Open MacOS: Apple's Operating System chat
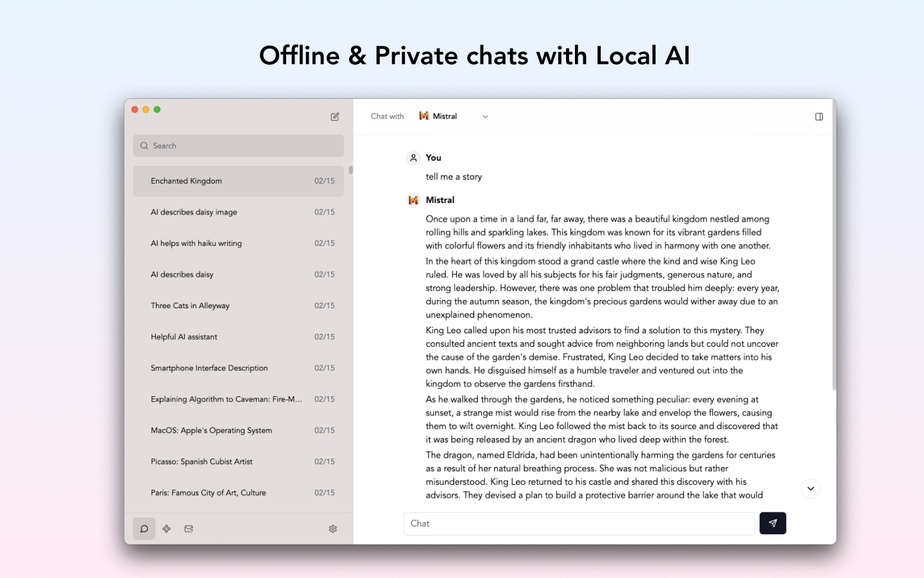 point(238,430)
